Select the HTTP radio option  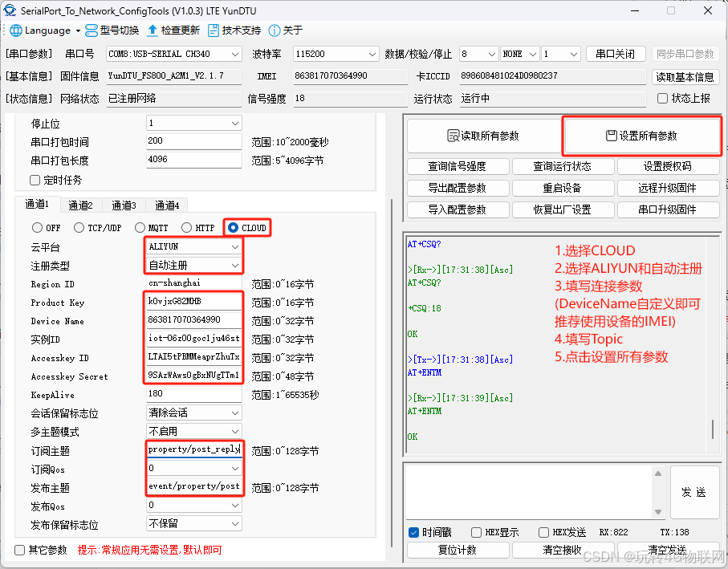(x=187, y=228)
